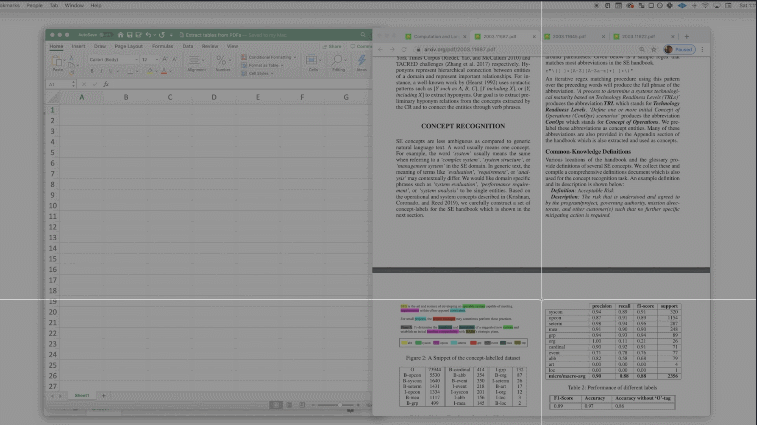Click the cancel X in formula bar
Image resolution: width=757 pixels, height=425 pixels.
[84, 84]
